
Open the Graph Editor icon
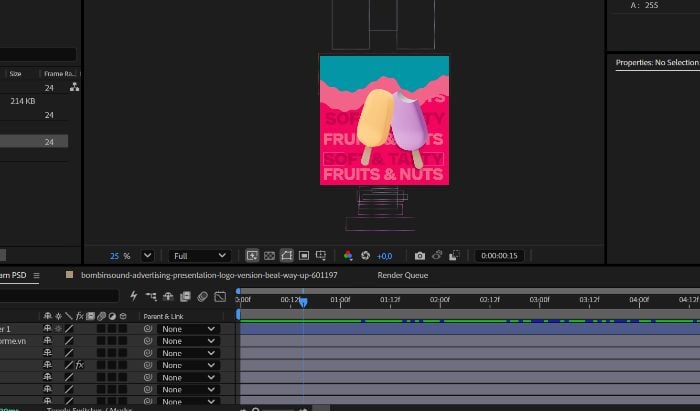(220, 296)
